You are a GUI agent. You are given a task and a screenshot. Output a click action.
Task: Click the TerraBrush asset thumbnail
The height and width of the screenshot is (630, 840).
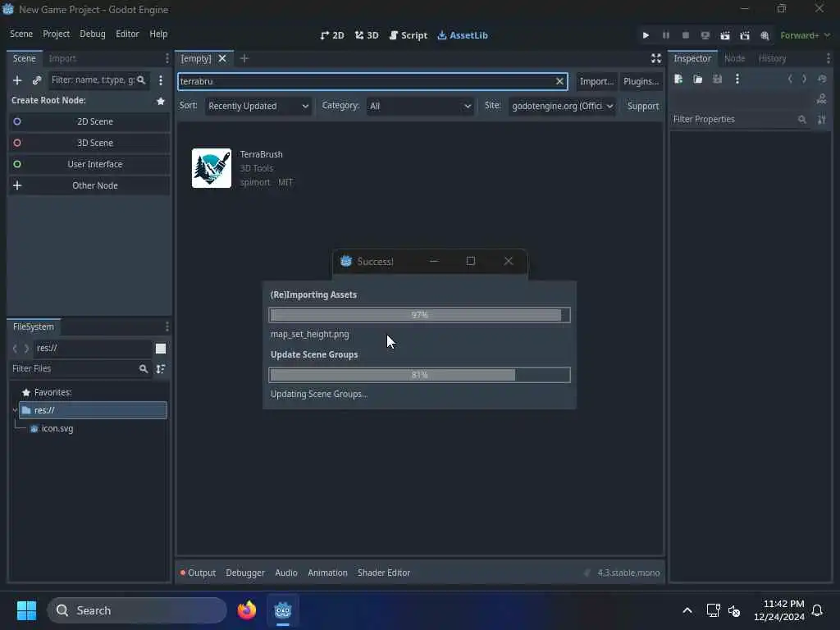[212, 168]
